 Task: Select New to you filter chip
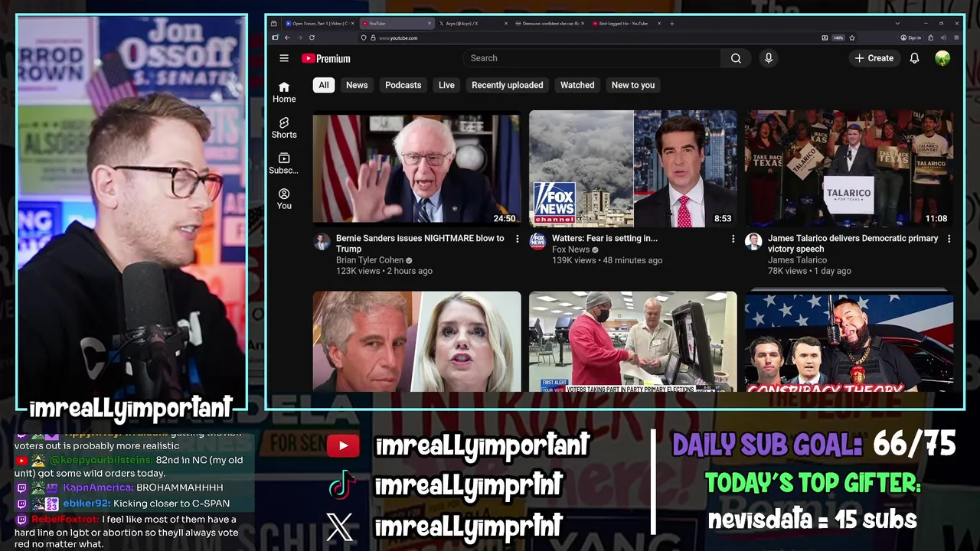click(x=633, y=85)
